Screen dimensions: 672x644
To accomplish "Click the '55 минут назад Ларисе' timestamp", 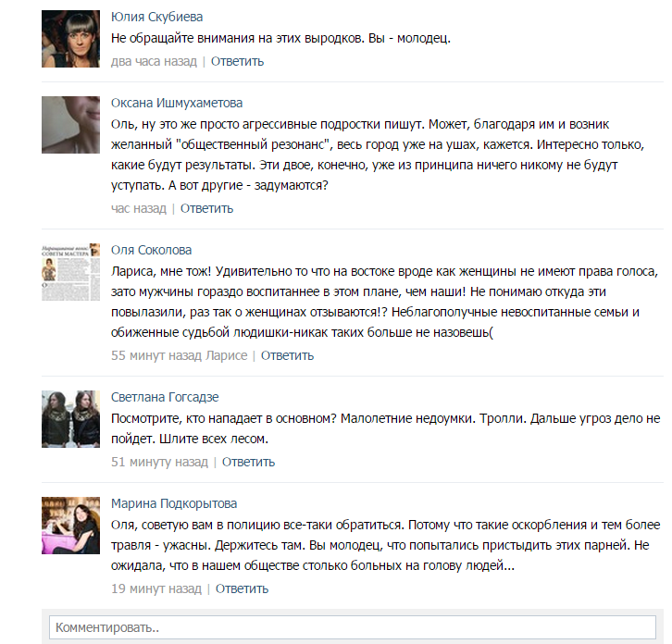I will pos(180,355).
